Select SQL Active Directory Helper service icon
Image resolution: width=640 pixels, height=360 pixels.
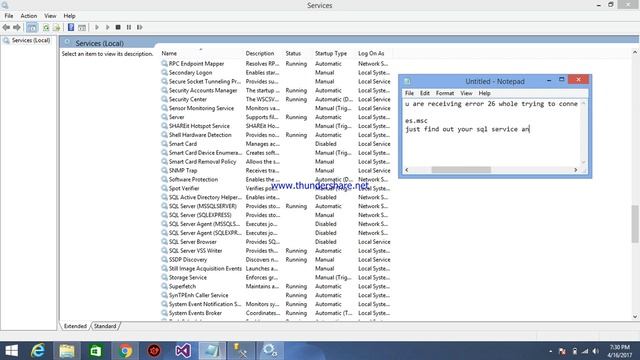tap(164, 197)
